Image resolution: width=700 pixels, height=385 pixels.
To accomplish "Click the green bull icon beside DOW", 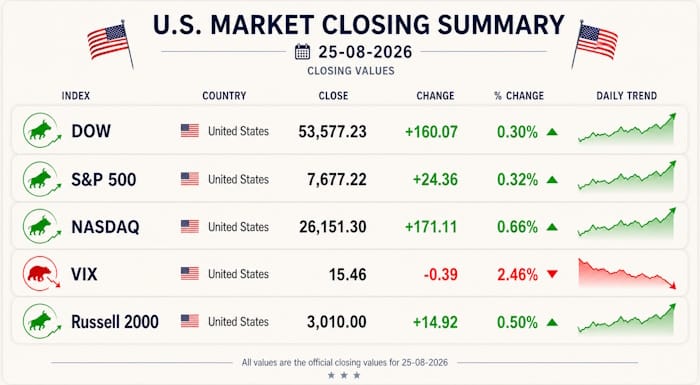I will coord(42,131).
